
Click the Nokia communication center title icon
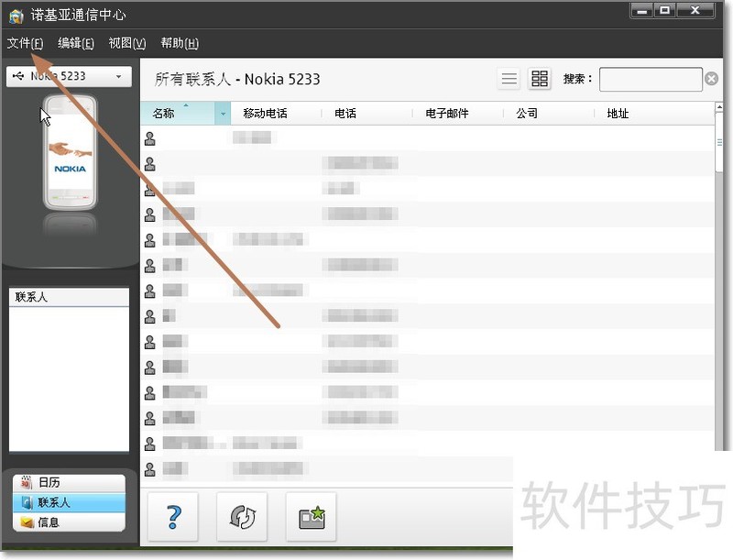[x=16, y=16]
